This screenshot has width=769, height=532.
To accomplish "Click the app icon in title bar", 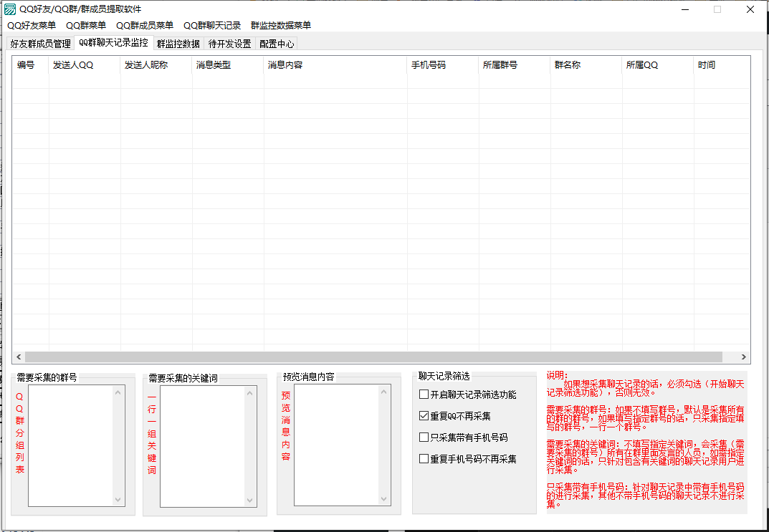I will click(9, 9).
